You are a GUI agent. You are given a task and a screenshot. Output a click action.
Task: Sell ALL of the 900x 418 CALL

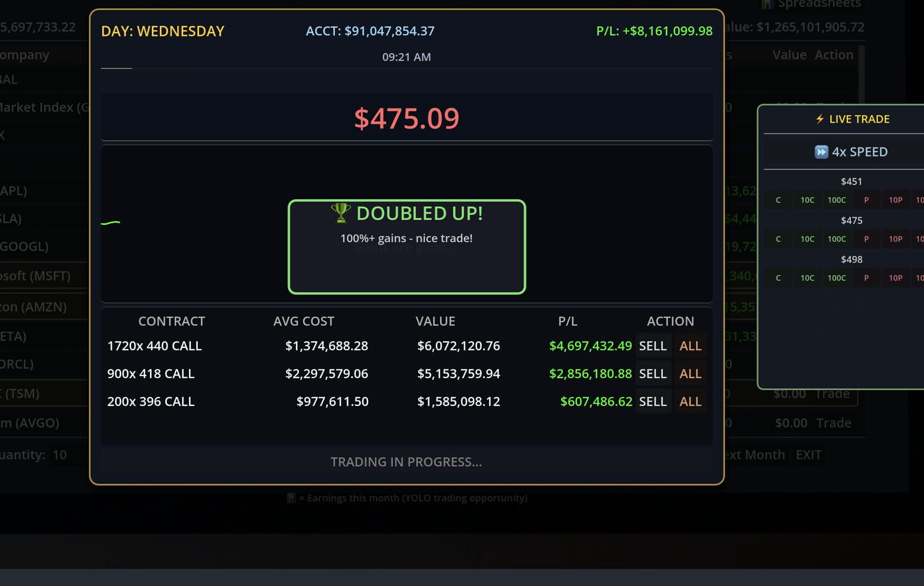(x=690, y=373)
